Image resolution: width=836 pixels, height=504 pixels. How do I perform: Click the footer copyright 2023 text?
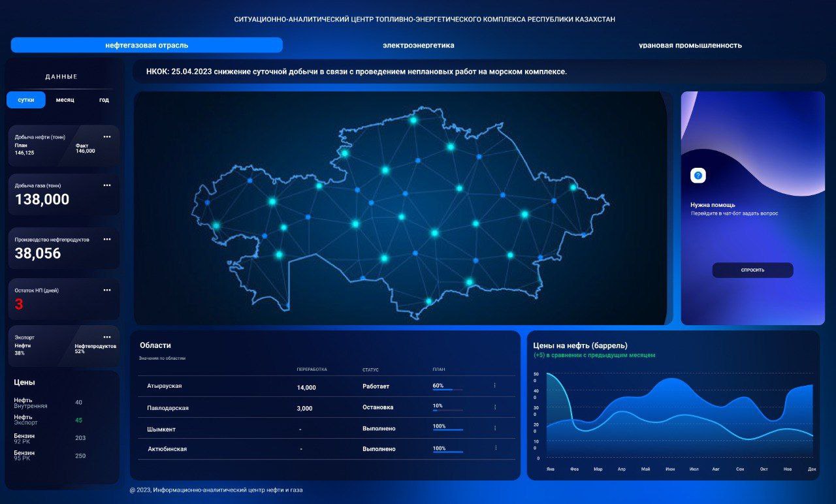[216, 490]
